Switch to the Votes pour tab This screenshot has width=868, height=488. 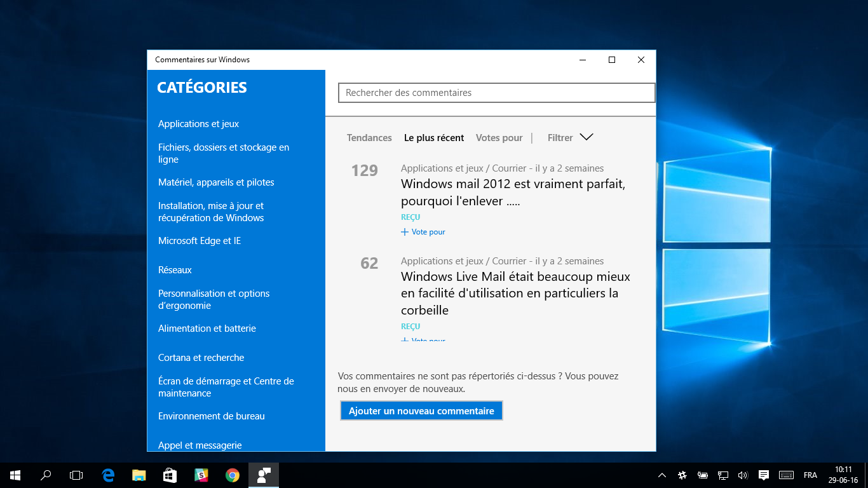[499, 138]
